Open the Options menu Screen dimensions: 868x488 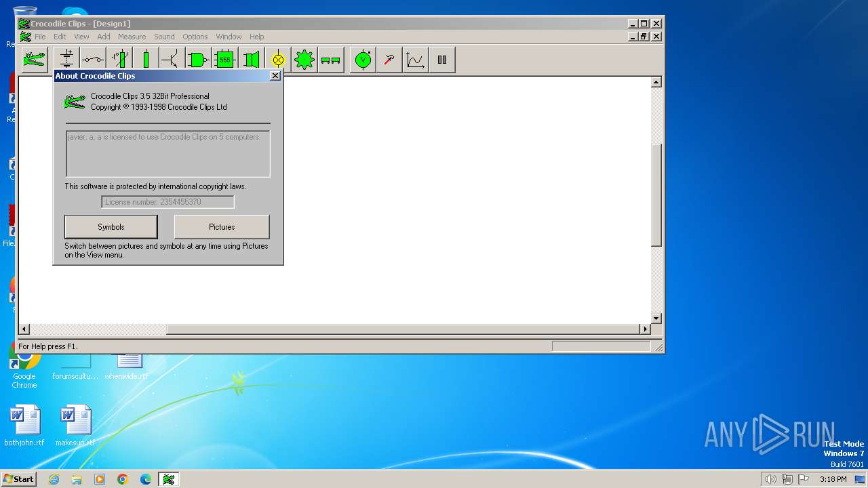click(x=195, y=37)
